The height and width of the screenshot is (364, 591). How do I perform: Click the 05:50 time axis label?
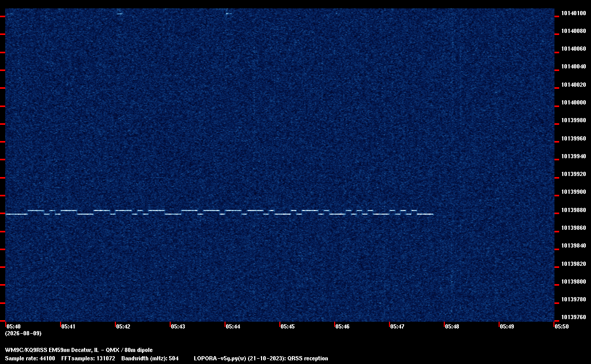[x=562, y=326]
